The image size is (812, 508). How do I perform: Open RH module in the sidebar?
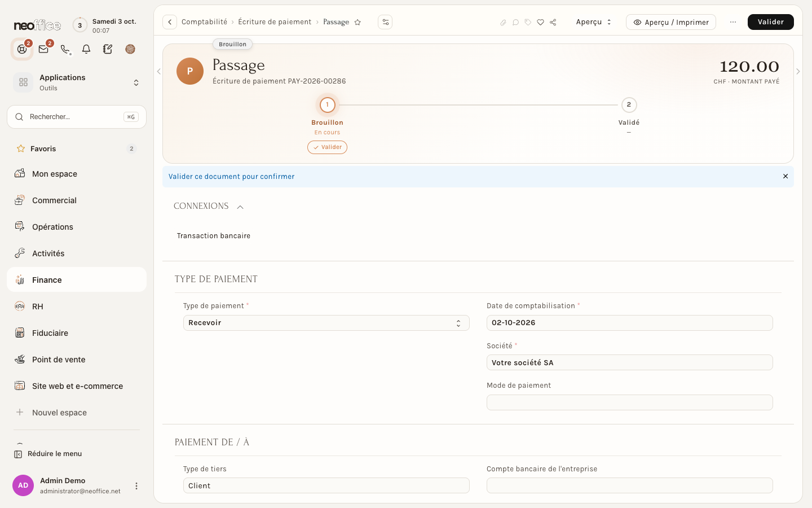coord(77,306)
